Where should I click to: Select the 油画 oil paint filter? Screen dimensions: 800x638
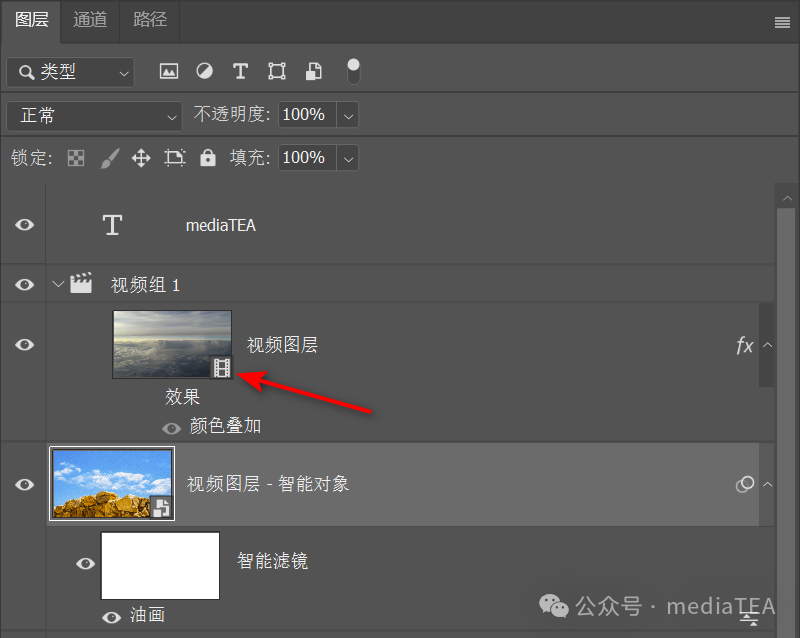tap(147, 615)
